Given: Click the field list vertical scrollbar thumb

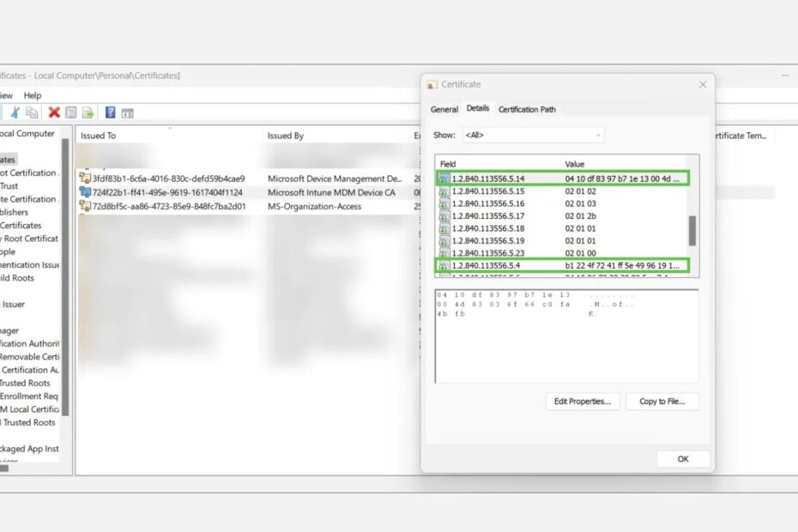Looking at the screenshot, I should pyautogui.click(x=692, y=231).
